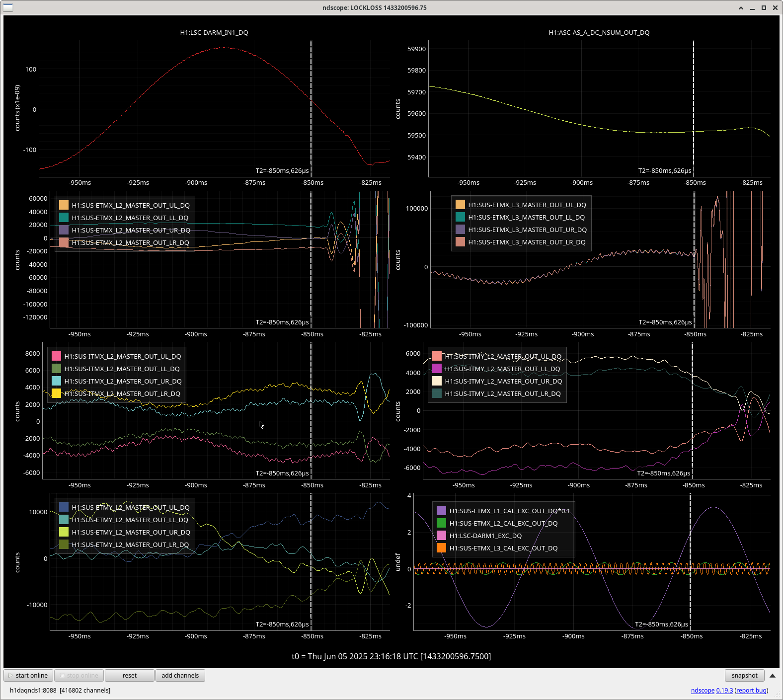Screen dimensions: 783x700
Task: Open the window menu icon in title bar
Action: point(8,7)
